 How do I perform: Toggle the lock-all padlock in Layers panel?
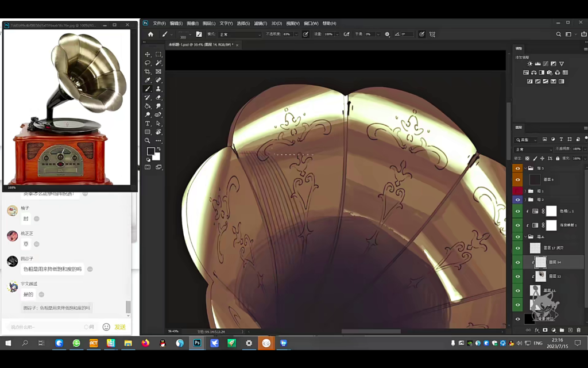point(557,158)
